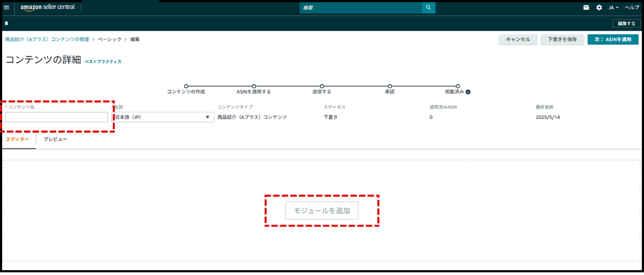Open the 日本語 (JP) language dropdown
This screenshot has width=644, height=275.
[x=163, y=117]
